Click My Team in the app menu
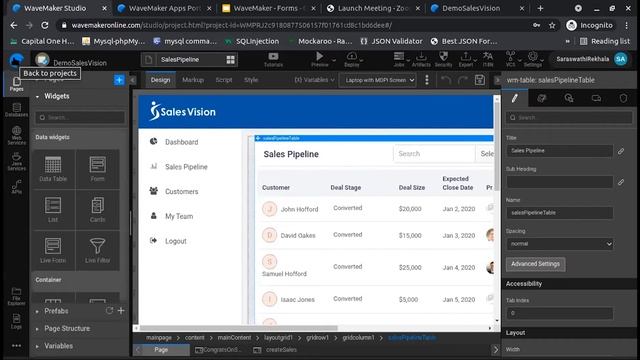 [x=179, y=216]
